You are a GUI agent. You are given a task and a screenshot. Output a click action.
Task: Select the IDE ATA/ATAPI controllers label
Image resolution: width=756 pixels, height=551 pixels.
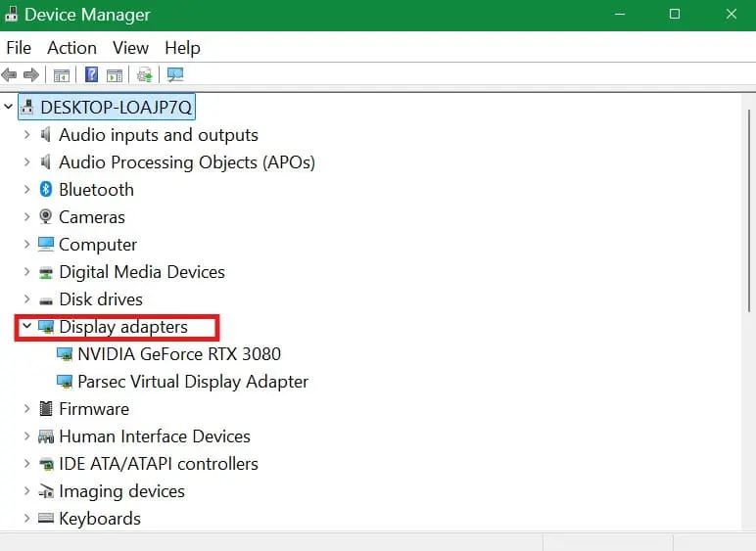tap(159, 464)
